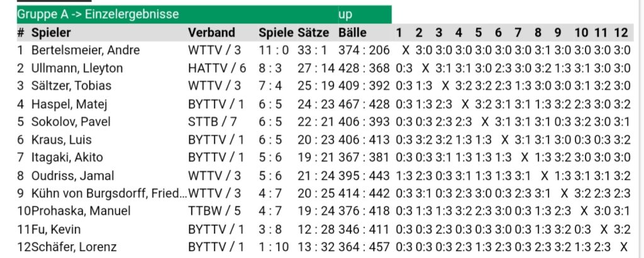Open player Bertelsmeier, Andre

[x=86, y=50]
